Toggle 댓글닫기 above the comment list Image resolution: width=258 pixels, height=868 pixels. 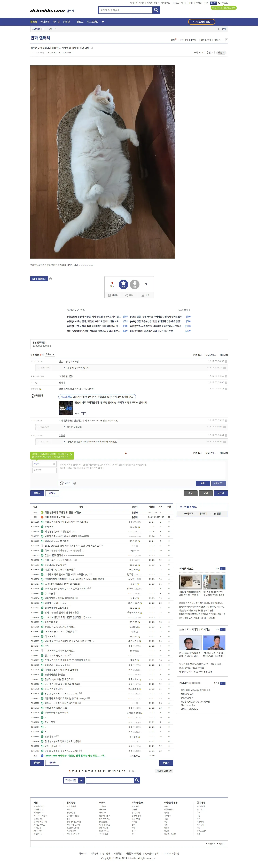[x=210, y=355]
